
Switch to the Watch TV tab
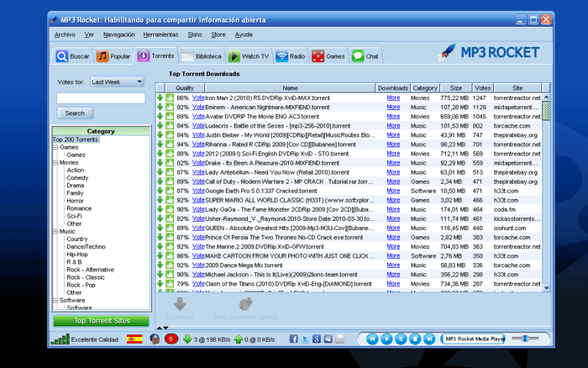[249, 56]
